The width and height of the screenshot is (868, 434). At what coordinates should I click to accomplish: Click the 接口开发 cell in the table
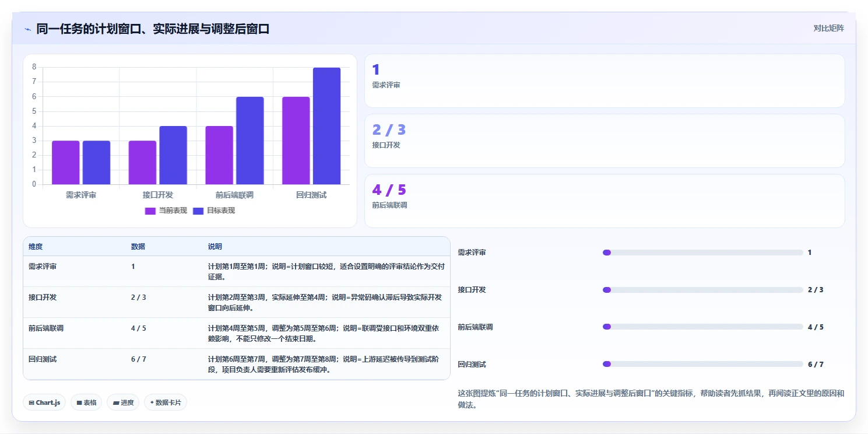coord(43,297)
